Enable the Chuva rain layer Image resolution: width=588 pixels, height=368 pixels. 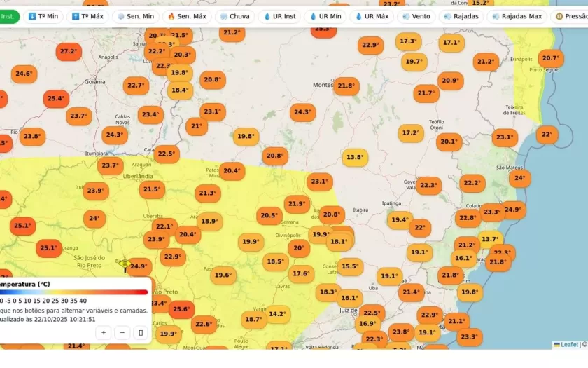234,16
